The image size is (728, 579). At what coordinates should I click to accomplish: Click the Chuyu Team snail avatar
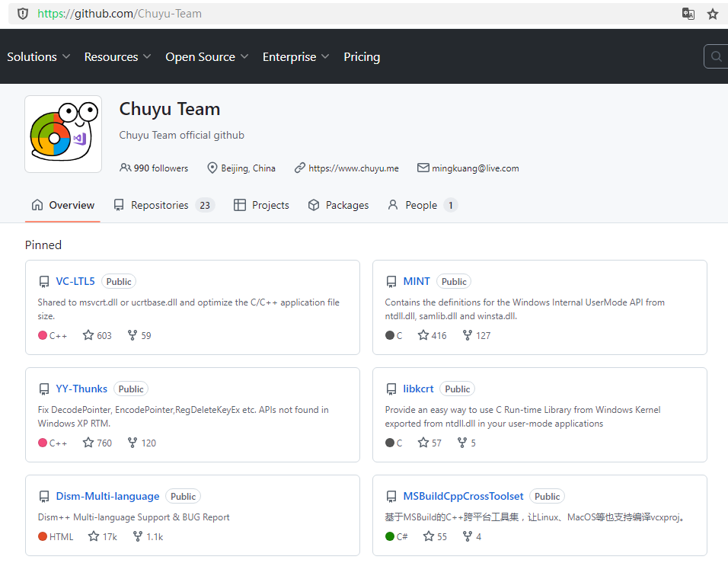coord(63,134)
